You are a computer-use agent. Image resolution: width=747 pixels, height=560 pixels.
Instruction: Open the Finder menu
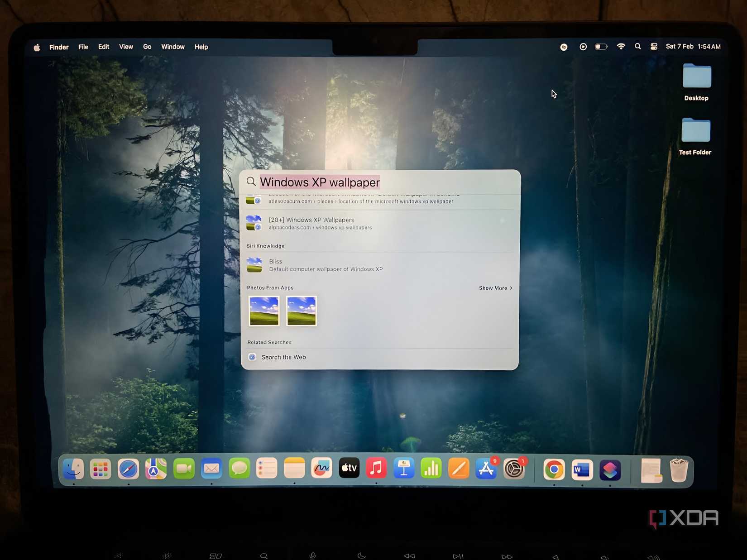pos(59,47)
